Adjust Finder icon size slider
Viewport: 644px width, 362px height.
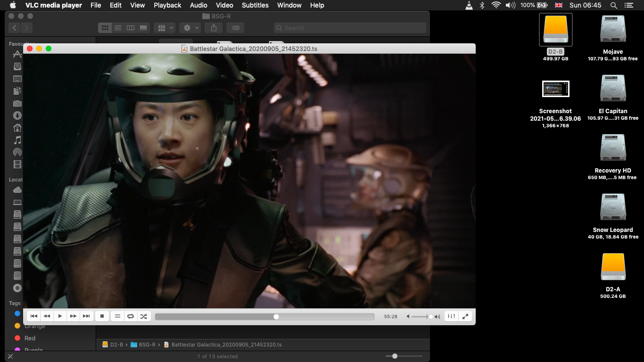click(404, 356)
